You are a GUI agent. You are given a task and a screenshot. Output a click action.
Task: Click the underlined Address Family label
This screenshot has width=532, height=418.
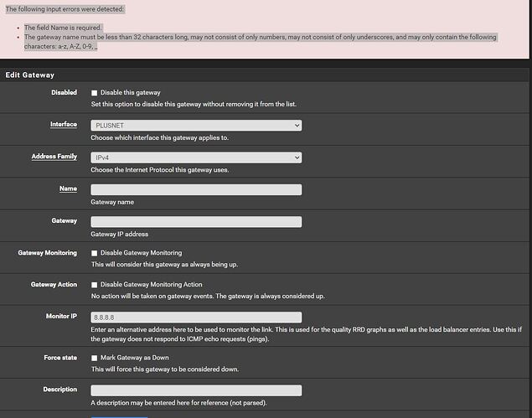(54, 157)
